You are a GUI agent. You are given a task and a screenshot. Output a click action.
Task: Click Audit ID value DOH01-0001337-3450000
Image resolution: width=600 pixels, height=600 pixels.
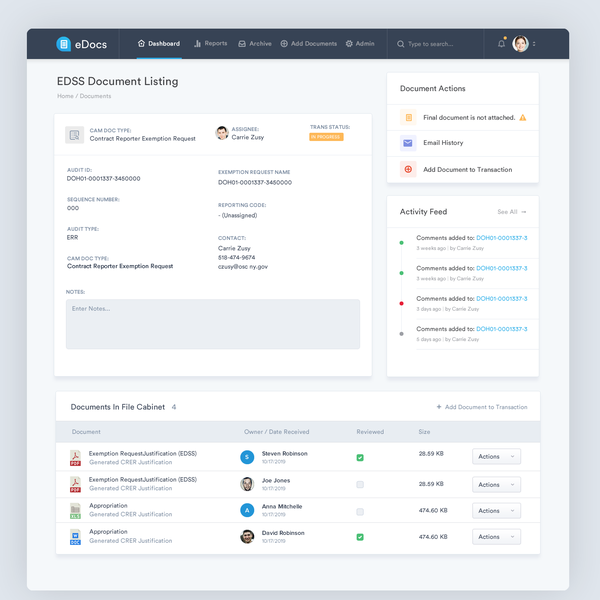[x=103, y=179]
